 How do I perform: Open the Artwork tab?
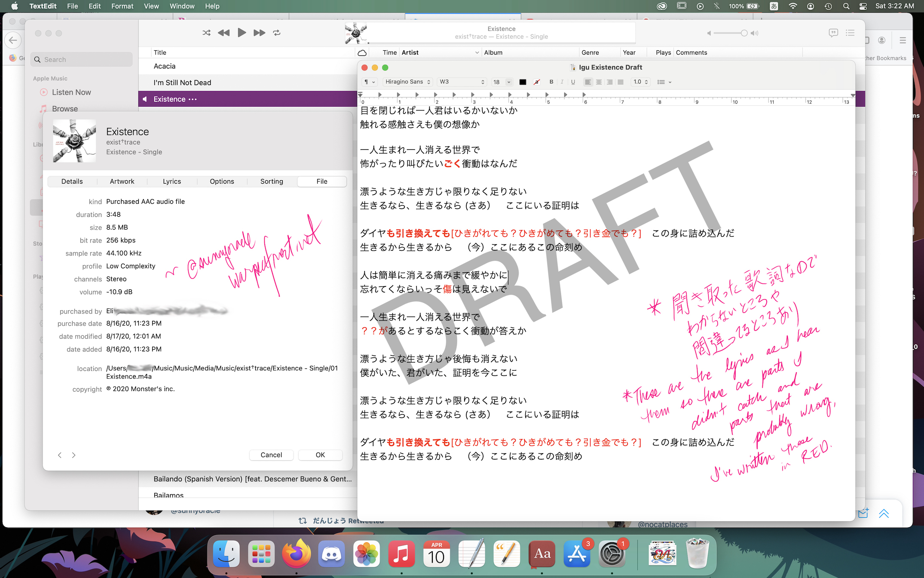122,181
